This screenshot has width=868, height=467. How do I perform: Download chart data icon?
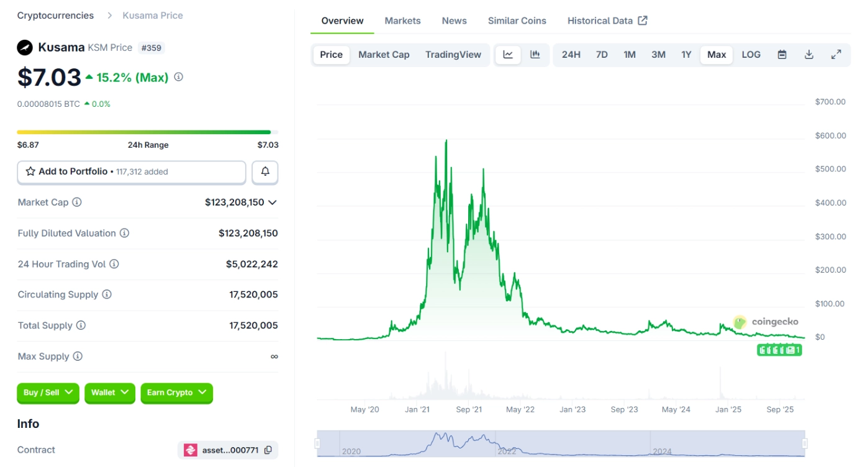click(x=809, y=55)
